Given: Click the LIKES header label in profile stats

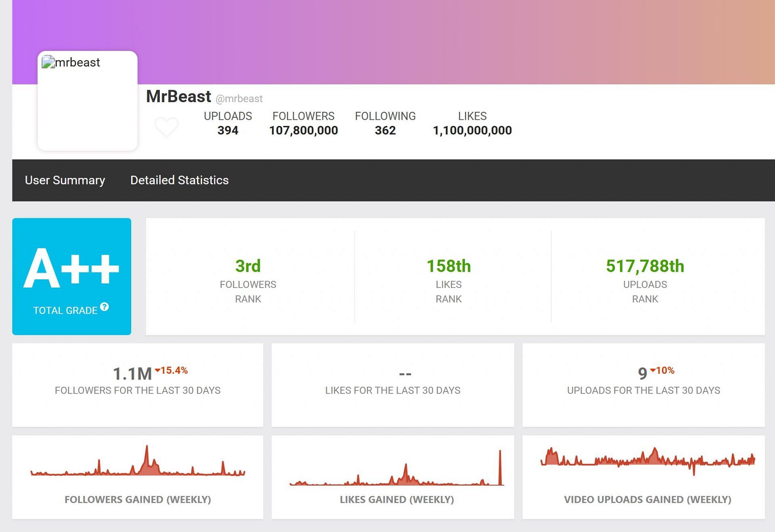Looking at the screenshot, I should (x=472, y=116).
